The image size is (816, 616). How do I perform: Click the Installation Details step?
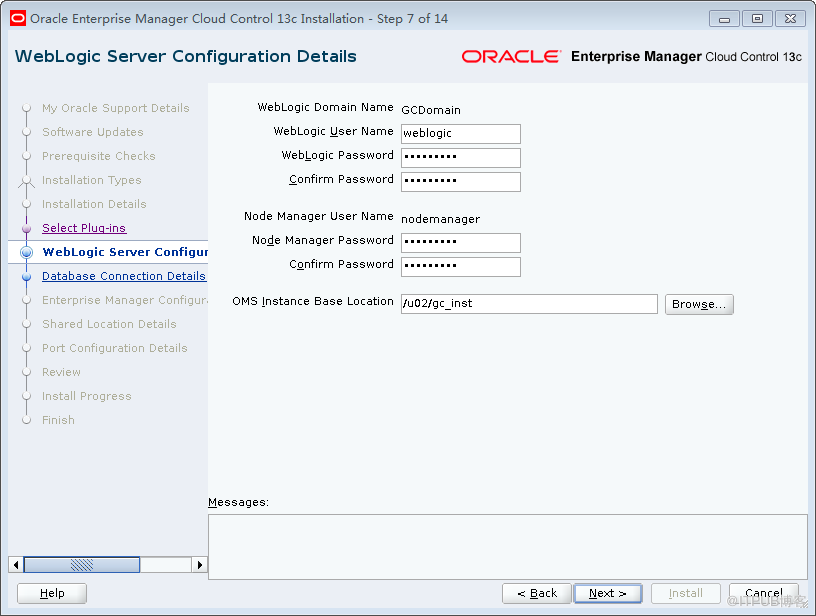point(94,204)
